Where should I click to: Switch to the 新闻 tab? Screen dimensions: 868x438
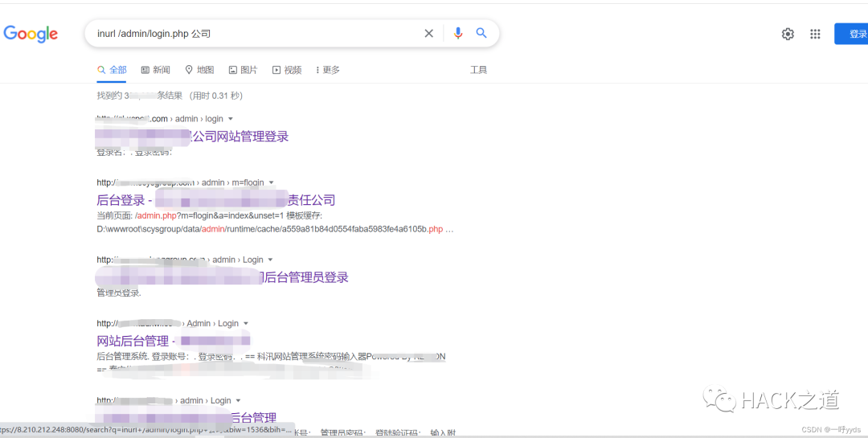tap(156, 70)
